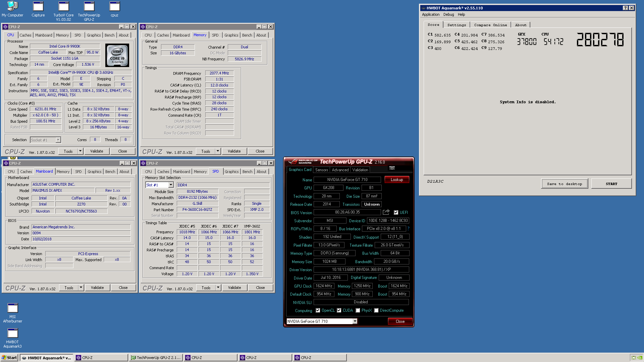Enable the DirectCompute checkbox
Image resolution: width=644 pixels, height=362 pixels.
click(x=376, y=310)
